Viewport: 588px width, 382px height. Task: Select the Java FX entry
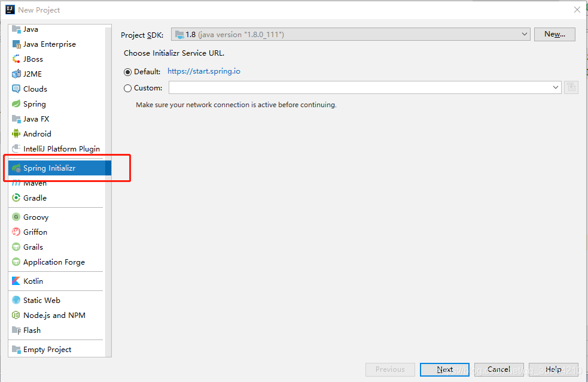pos(57,119)
